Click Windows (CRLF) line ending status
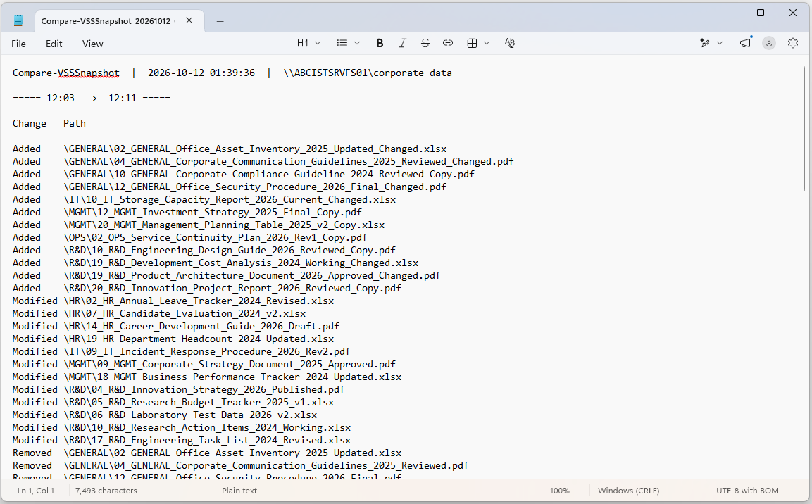Screen dimensions: 812x504 click(629, 491)
